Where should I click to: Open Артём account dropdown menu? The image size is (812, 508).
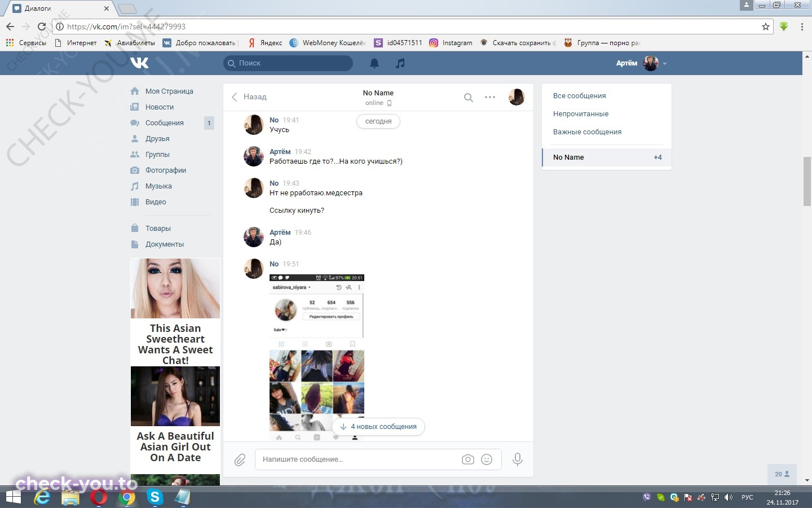pyautogui.click(x=642, y=63)
